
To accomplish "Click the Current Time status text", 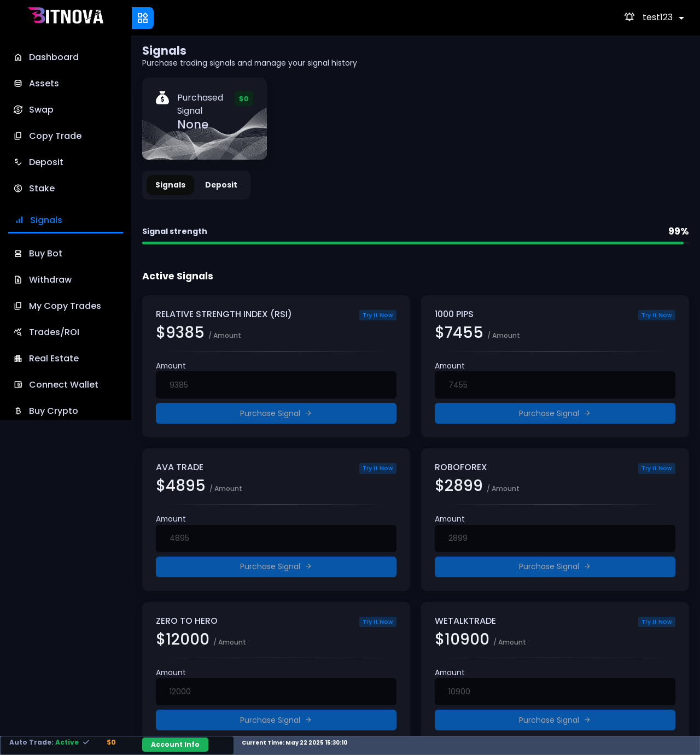I will tap(295, 742).
